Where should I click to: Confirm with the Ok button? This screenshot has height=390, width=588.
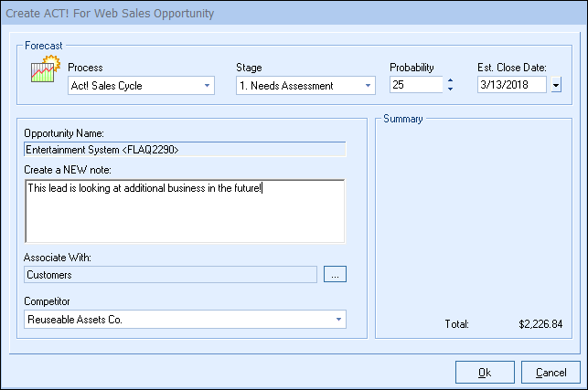point(485,373)
